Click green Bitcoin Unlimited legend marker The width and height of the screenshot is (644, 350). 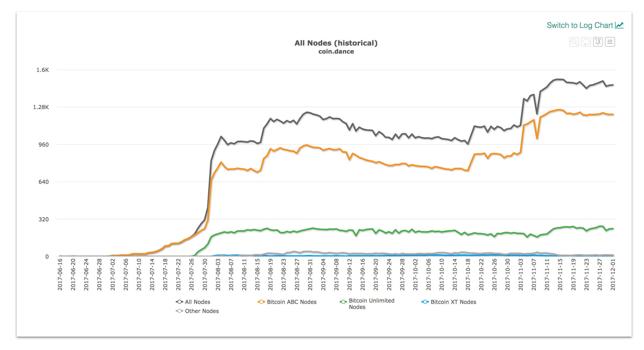click(x=343, y=302)
